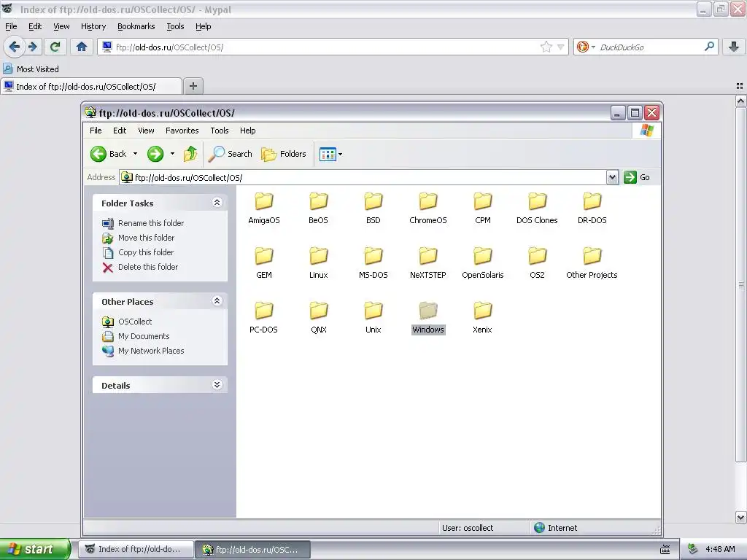Click the DuckDuckGo search field

point(650,47)
